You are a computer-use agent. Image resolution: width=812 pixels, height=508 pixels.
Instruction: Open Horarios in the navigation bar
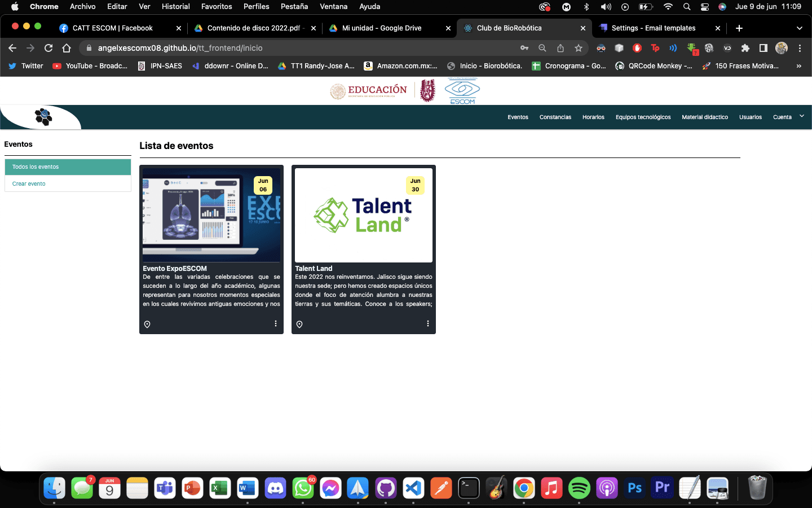coord(593,117)
